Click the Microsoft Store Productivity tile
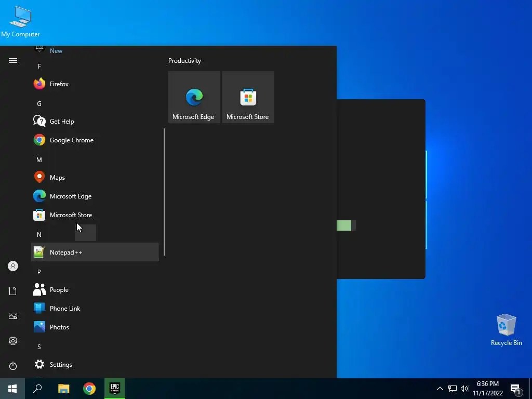Image resolution: width=532 pixels, height=399 pixels. tap(248, 97)
